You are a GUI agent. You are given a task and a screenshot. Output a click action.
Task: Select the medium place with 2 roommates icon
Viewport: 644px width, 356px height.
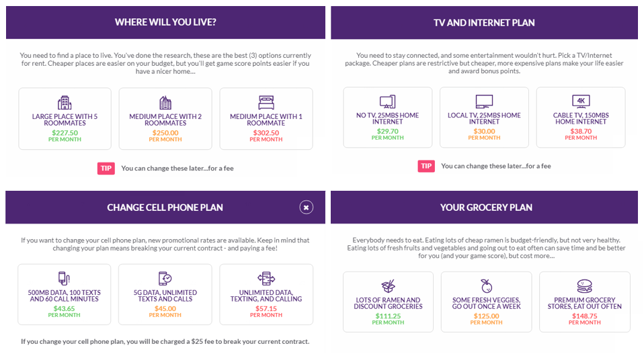click(x=165, y=103)
